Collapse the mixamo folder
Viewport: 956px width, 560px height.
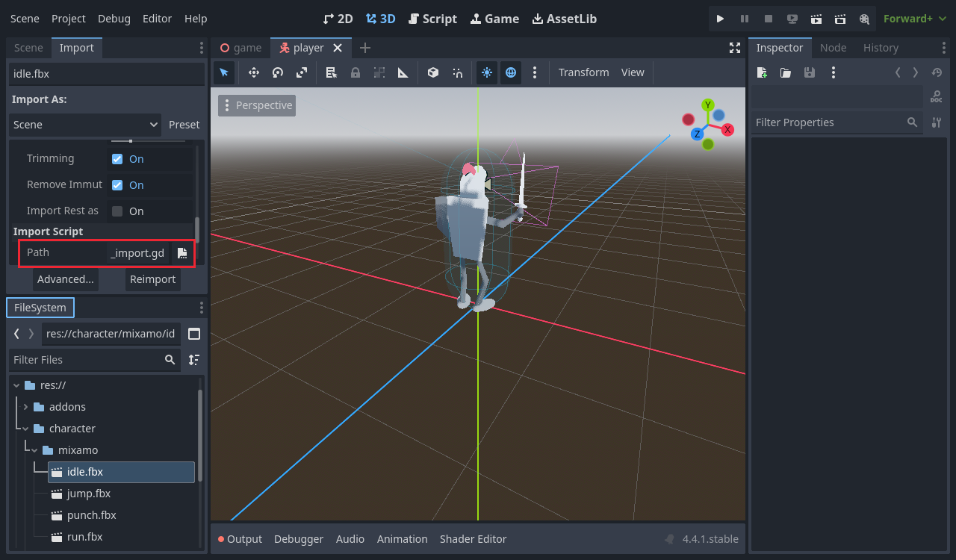[34, 450]
